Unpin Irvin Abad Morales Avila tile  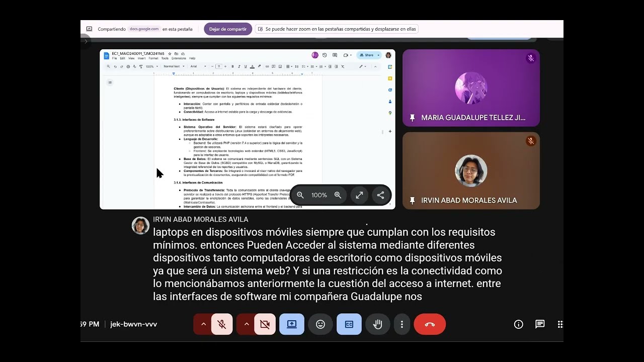pos(413,200)
